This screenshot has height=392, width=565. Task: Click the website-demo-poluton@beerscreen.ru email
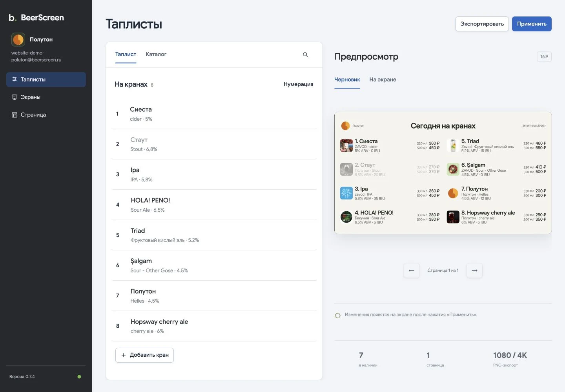pyautogui.click(x=36, y=56)
